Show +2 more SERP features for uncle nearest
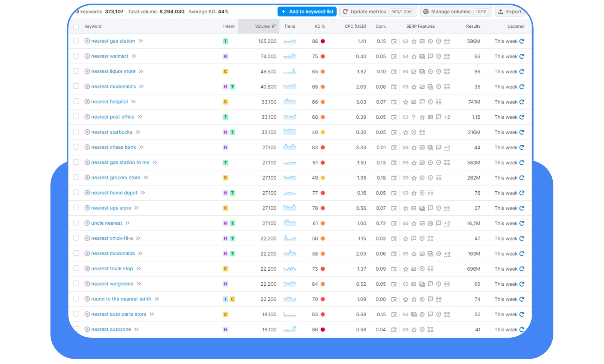 point(447,223)
